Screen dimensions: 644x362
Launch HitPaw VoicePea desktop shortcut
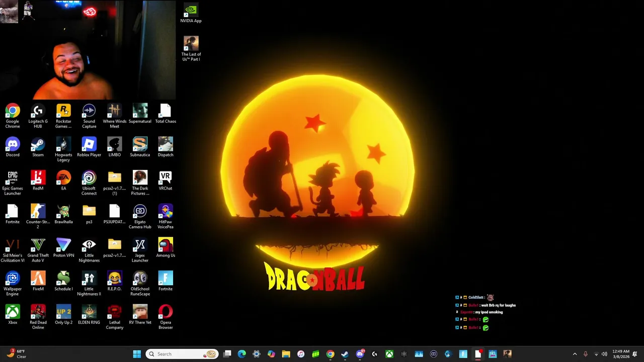(166, 217)
